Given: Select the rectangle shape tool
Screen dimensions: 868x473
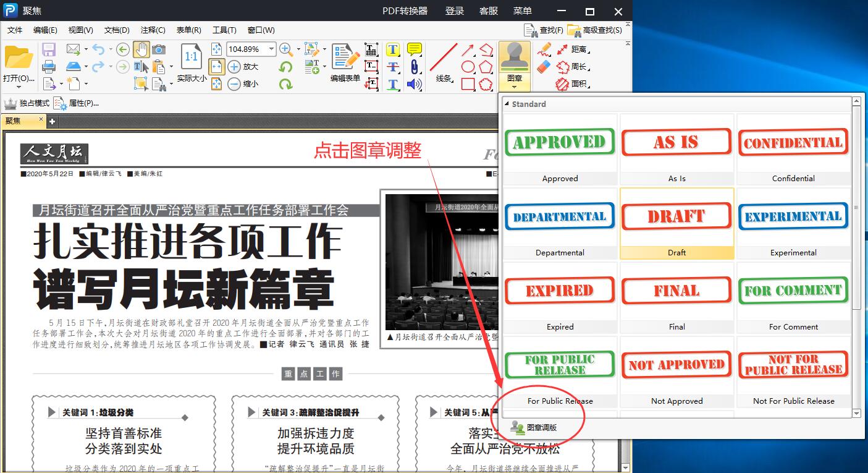Looking at the screenshot, I should point(468,83).
